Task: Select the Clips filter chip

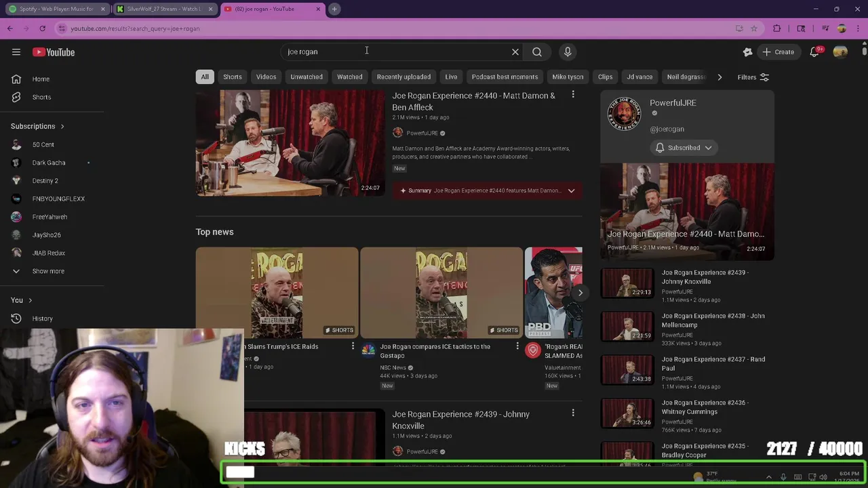Action: click(x=606, y=77)
